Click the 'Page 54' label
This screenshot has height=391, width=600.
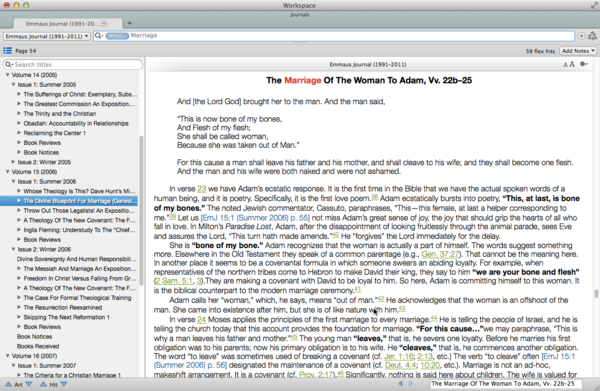pyautogui.click(x=26, y=51)
